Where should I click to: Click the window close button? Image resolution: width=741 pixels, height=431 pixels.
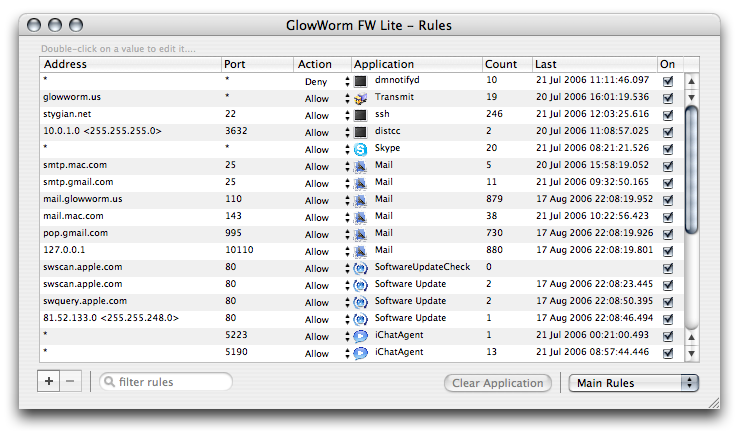(x=34, y=25)
